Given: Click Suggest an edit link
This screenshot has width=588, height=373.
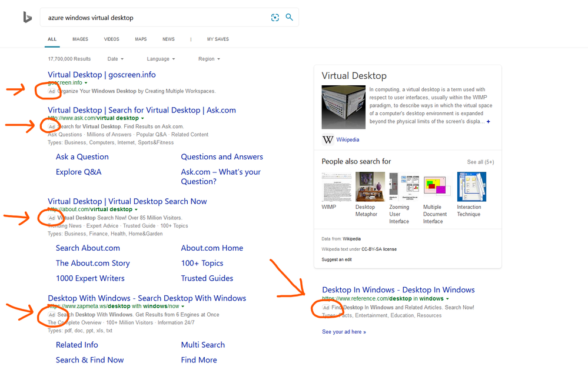Looking at the screenshot, I should click(336, 259).
